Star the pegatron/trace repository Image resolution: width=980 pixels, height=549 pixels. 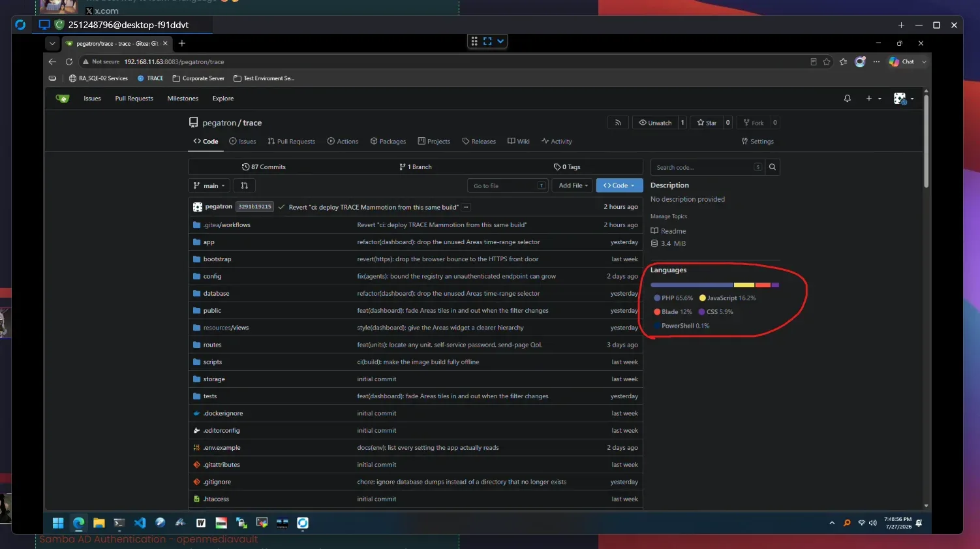tap(707, 123)
